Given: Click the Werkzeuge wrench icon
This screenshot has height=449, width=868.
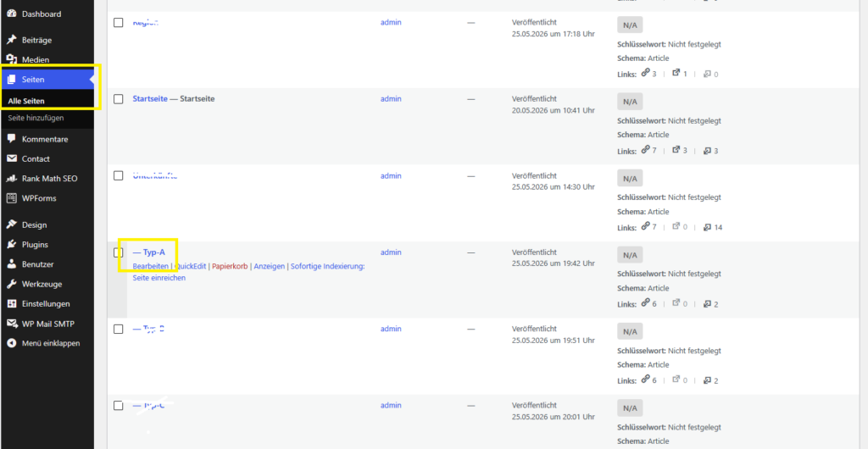Looking at the screenshot, I should click(x=12, y=284).
